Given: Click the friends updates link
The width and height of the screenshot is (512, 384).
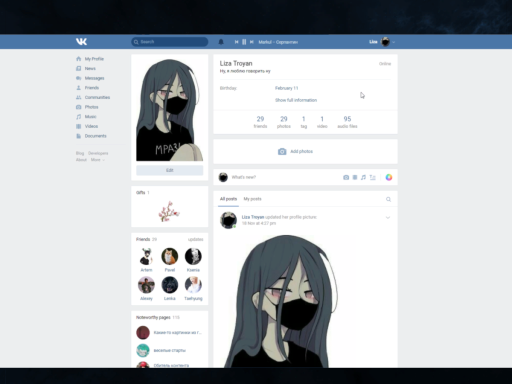Looking at the screenshot, I should (x=195, y=239).
